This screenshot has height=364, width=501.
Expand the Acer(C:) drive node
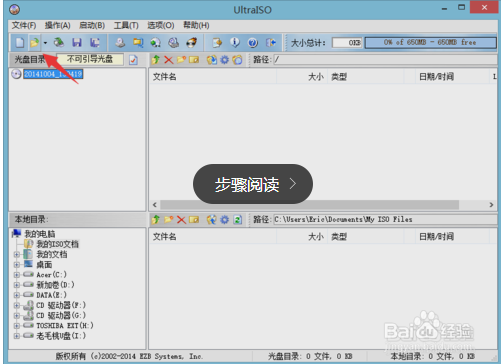pos(16,275)
